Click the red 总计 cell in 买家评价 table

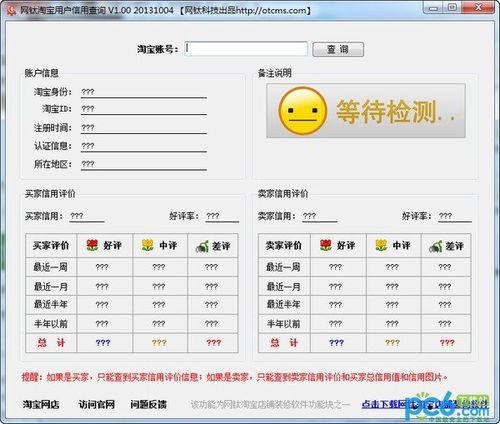tap(51, 343)
